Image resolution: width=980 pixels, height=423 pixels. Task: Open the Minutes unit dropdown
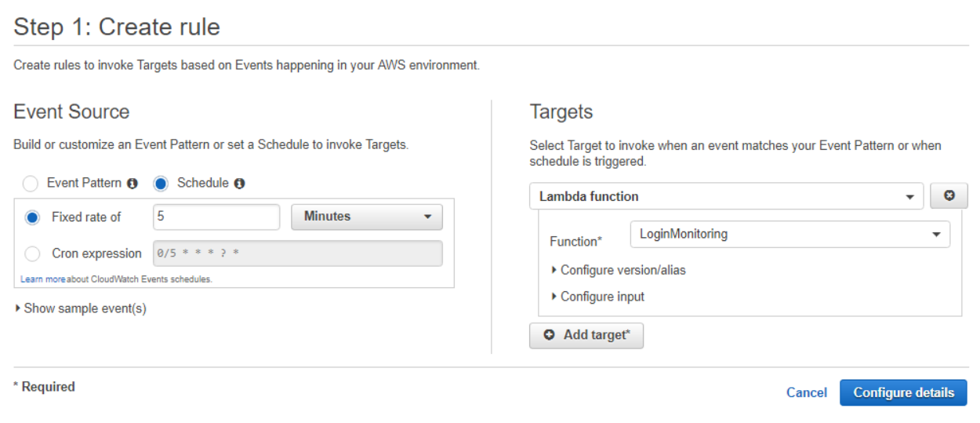click(367, 217)
